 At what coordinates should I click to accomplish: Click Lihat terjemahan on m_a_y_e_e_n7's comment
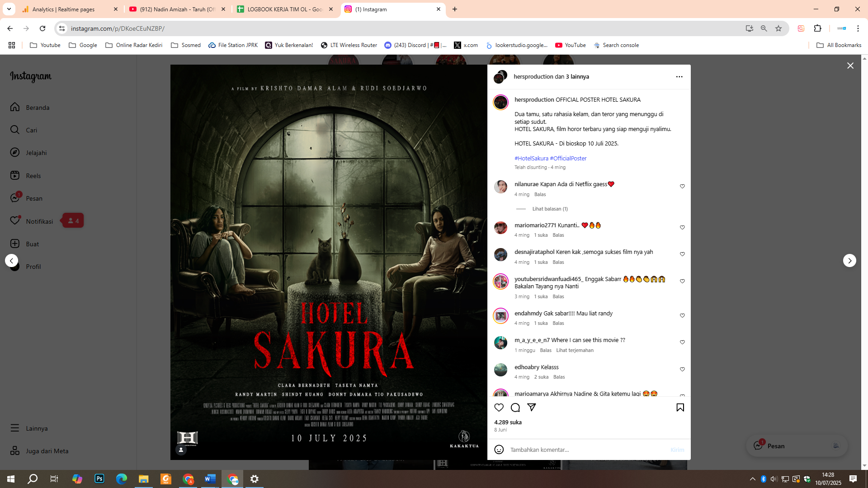pyautogui.click(x=575, y=350)
